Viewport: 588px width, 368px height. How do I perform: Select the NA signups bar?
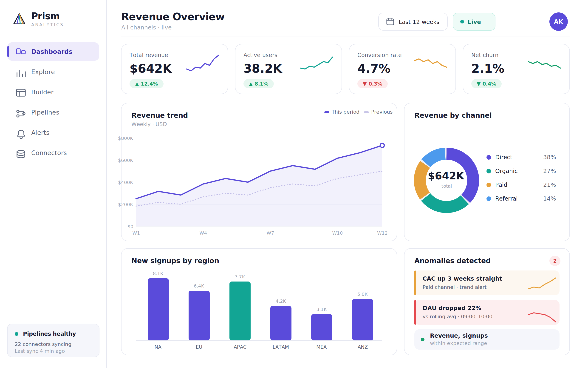[158, 309]
